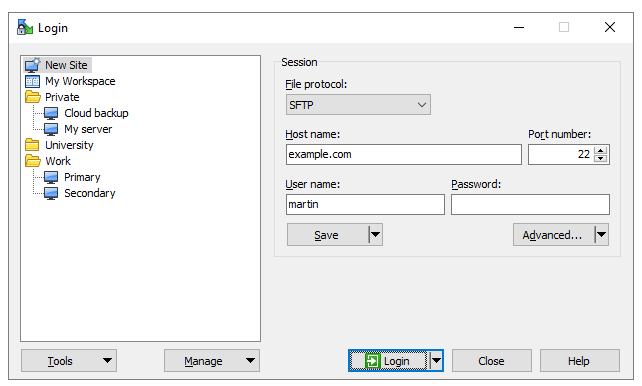Select the University folder label
Image resolution: width=642 pixels, height=386 pixels.
(x=69, y=145)
